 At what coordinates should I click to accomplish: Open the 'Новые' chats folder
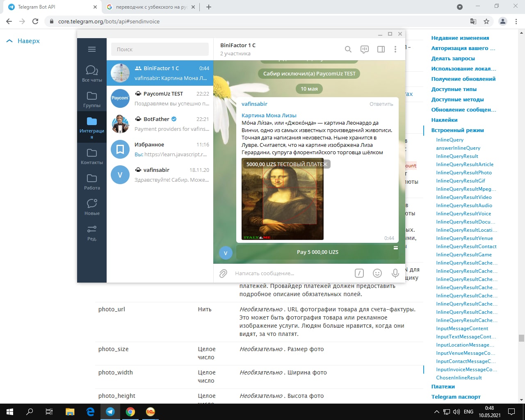click(x=92, y=207)
